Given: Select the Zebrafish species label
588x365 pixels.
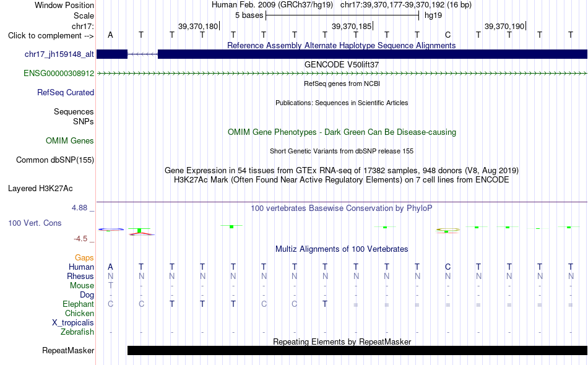Looking at the screenshot, I should (77, 332).
